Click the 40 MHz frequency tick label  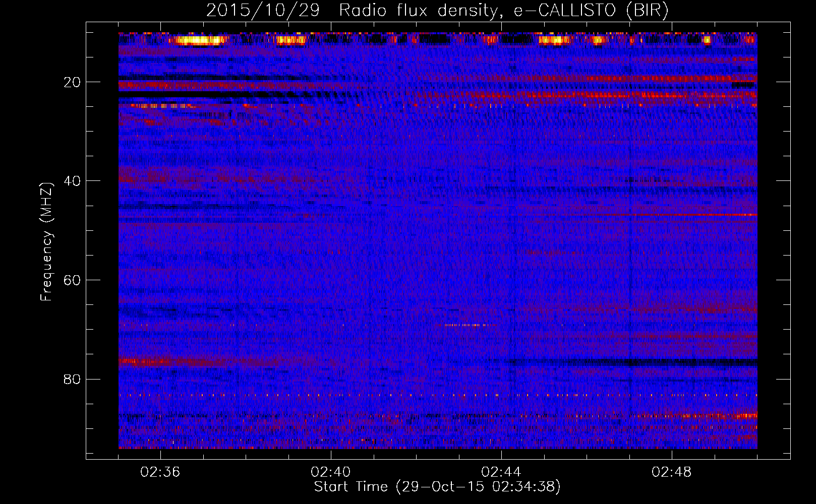[x=73, y=181]
